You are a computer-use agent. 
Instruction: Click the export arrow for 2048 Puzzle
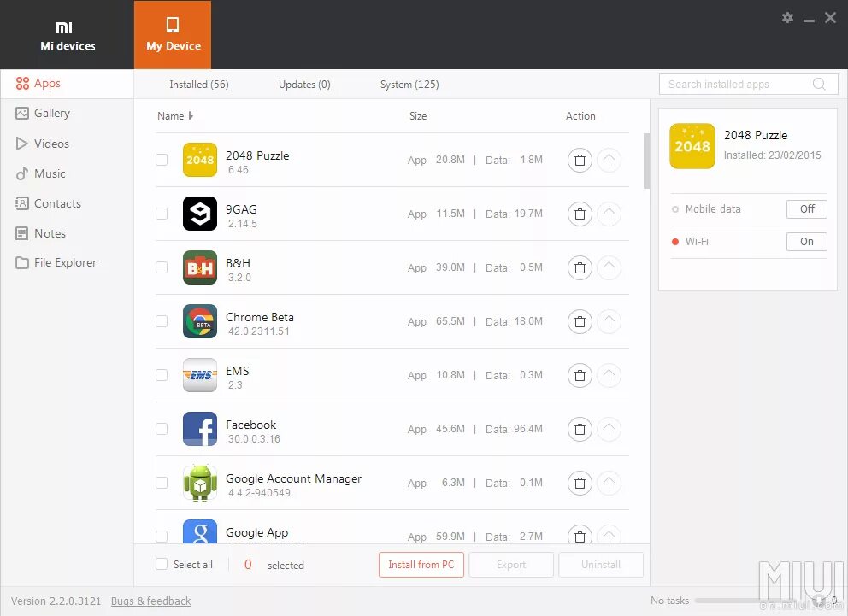[609, 160]
